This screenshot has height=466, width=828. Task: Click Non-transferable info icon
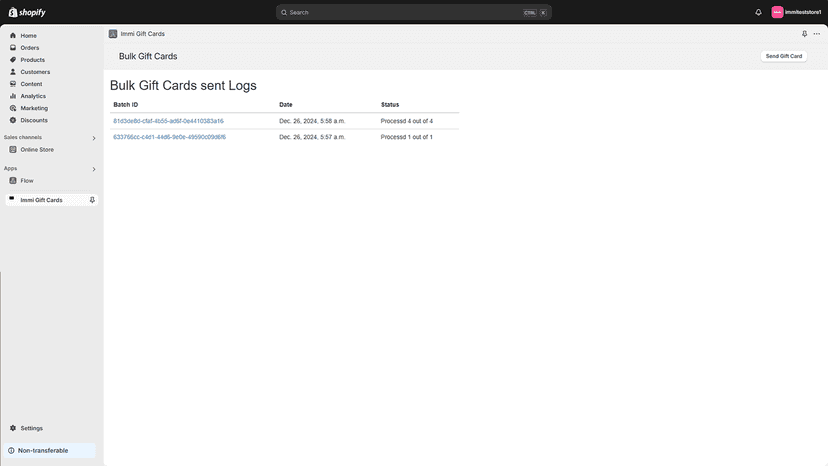[11, 451]
